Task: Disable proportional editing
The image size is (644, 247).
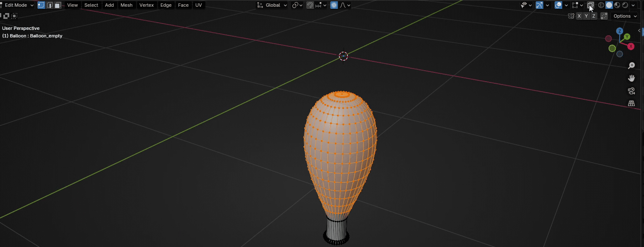Action: (x=334, y=5)
